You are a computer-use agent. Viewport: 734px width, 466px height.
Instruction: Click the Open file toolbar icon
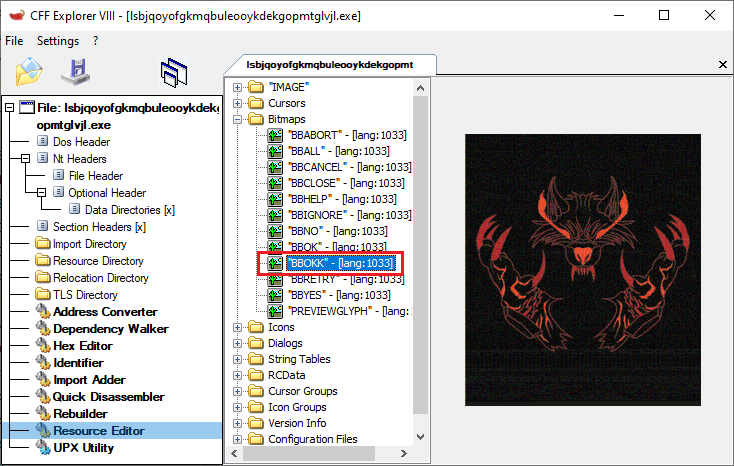click(x=30, y=72)
